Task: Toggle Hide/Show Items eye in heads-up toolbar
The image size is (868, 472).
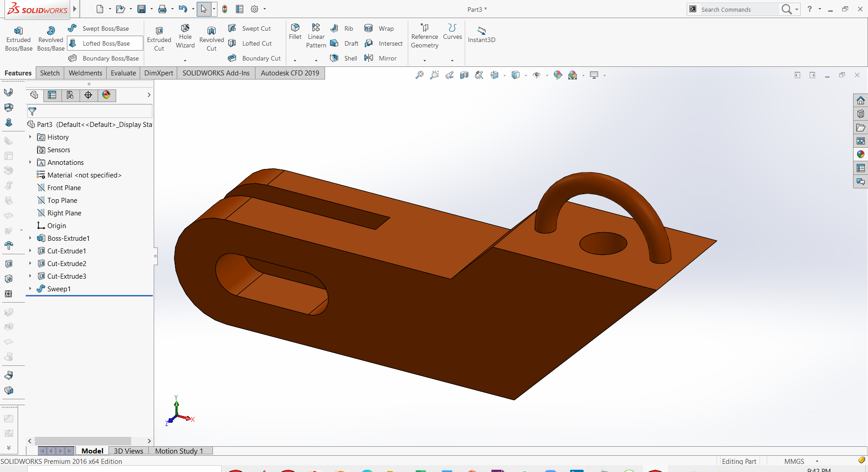Action: click(537, 75)
